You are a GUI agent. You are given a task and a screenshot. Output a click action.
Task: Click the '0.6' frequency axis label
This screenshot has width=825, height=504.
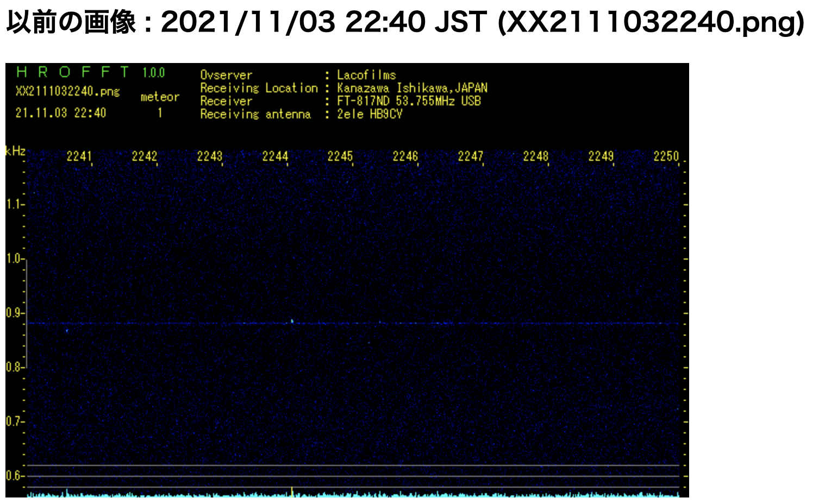tap(14, 476)
